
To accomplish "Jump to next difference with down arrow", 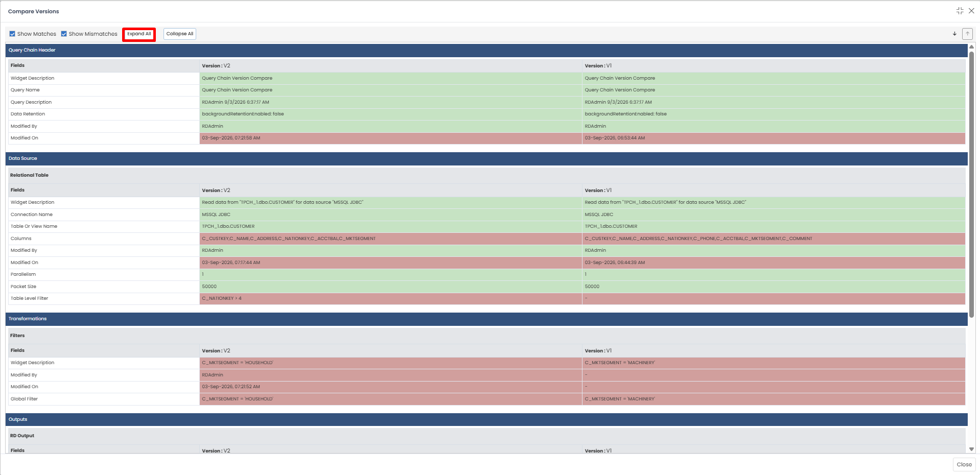I will [x=954, y=34].
